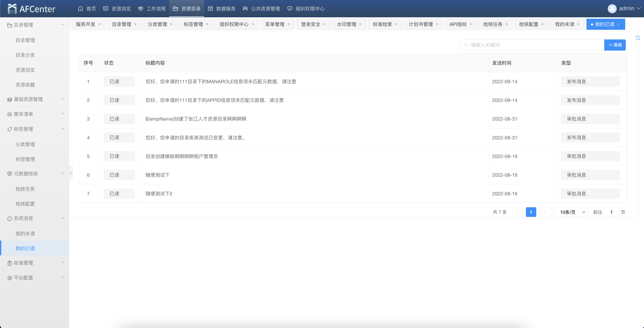Open the 首页 home menu
The height and width of the screenshot is (328, 644).
[x=87, y=9]
